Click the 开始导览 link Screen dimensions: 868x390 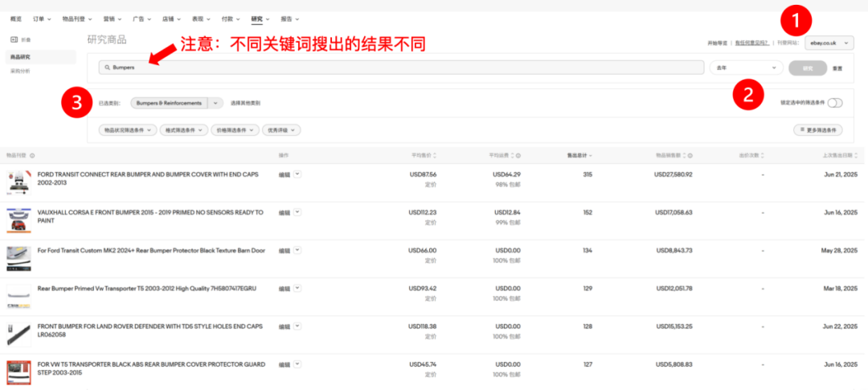(718, 43)
